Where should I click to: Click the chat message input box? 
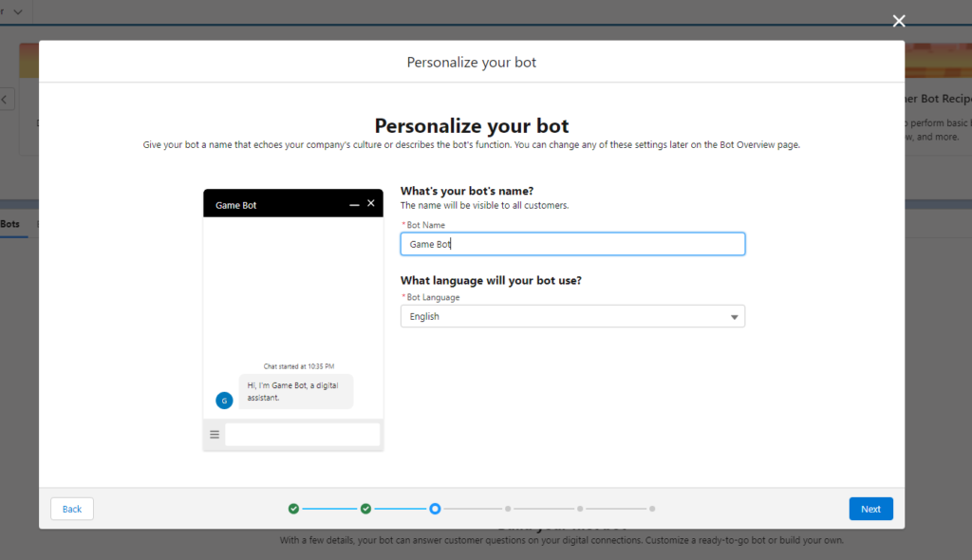tap(304, 435)
